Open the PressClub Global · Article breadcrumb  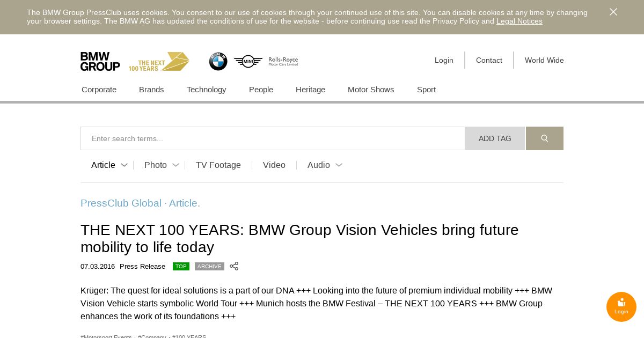[x=140, y=203]
